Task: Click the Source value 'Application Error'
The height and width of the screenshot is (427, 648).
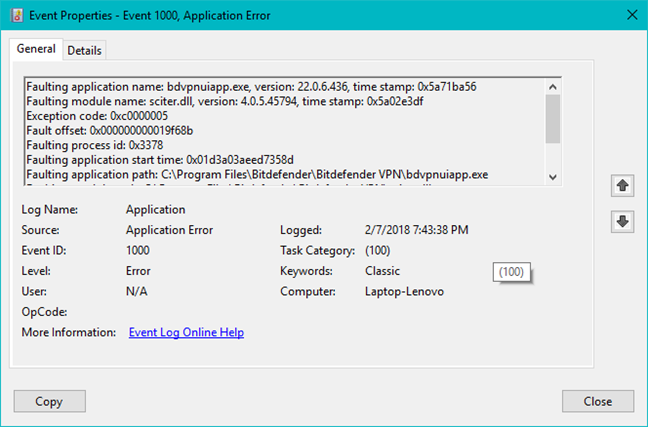Action: click(169, 230)
